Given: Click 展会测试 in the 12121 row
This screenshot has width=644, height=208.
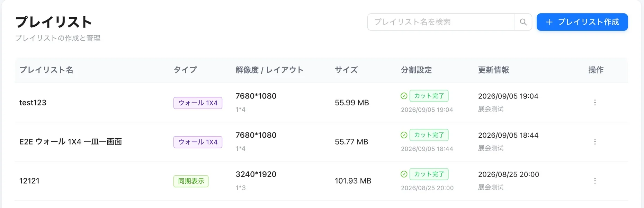Looking at the screenshot, I should [491, 188].
